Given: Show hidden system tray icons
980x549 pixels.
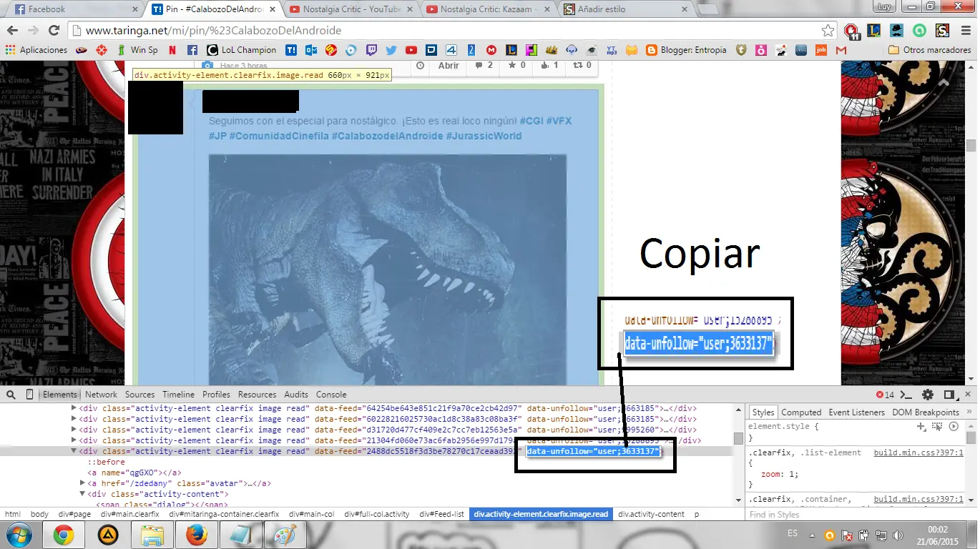Looking at the screenshot, I should coord(811,535).
